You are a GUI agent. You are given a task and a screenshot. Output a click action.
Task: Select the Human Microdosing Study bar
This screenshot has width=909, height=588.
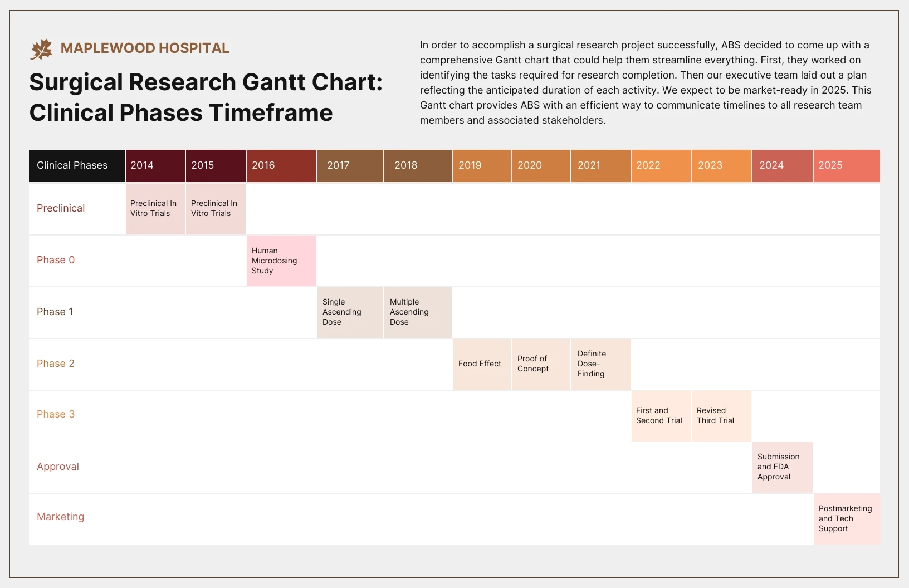pos(281,261)
